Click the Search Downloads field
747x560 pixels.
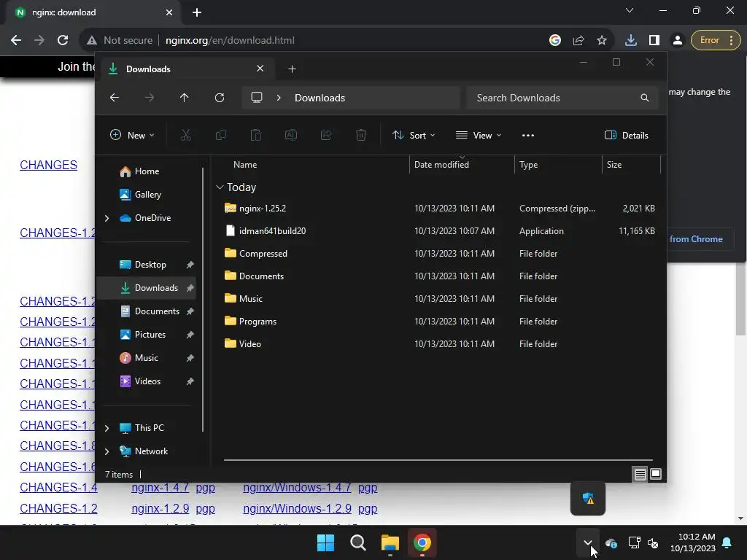click(x=562, y=98)
